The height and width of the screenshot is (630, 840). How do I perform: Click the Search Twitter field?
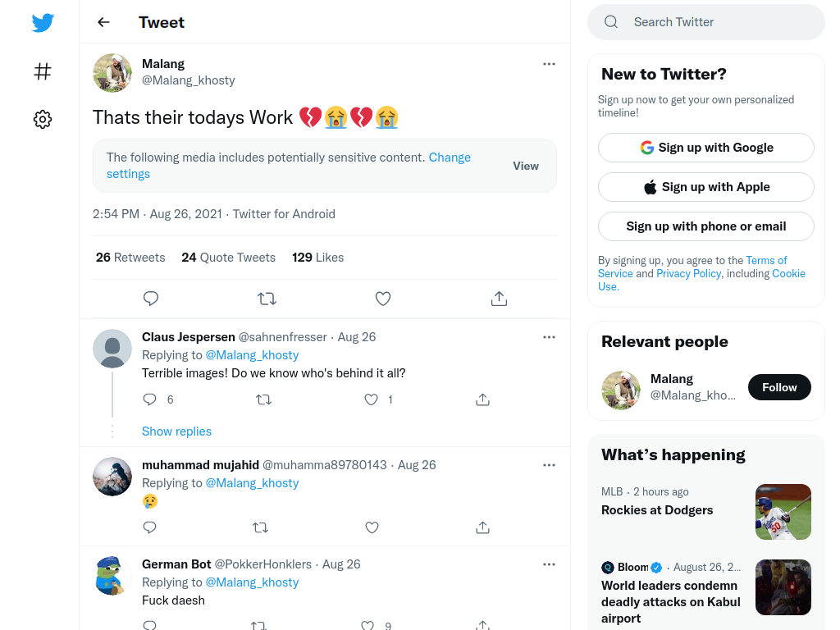point(706,22)
